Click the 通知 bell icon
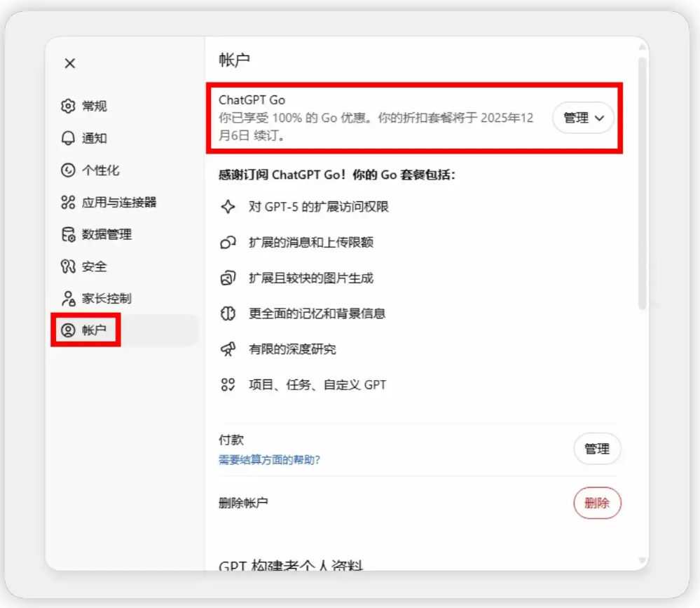 coord(68,138)
